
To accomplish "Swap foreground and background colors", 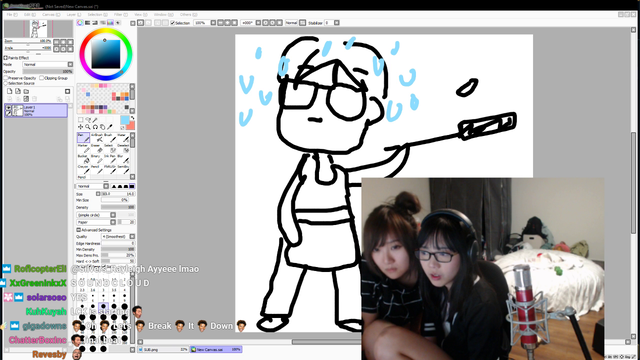I will (132, 118).
